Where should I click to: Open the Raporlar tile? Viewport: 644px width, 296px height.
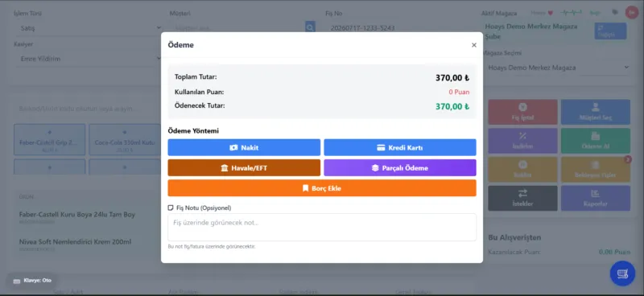coord(596,199)
